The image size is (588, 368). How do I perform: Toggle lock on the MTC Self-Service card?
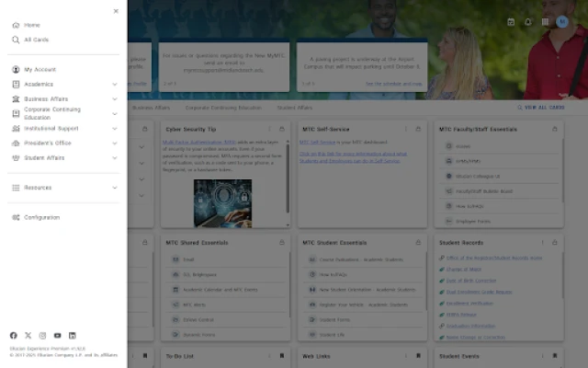point(419,129)
